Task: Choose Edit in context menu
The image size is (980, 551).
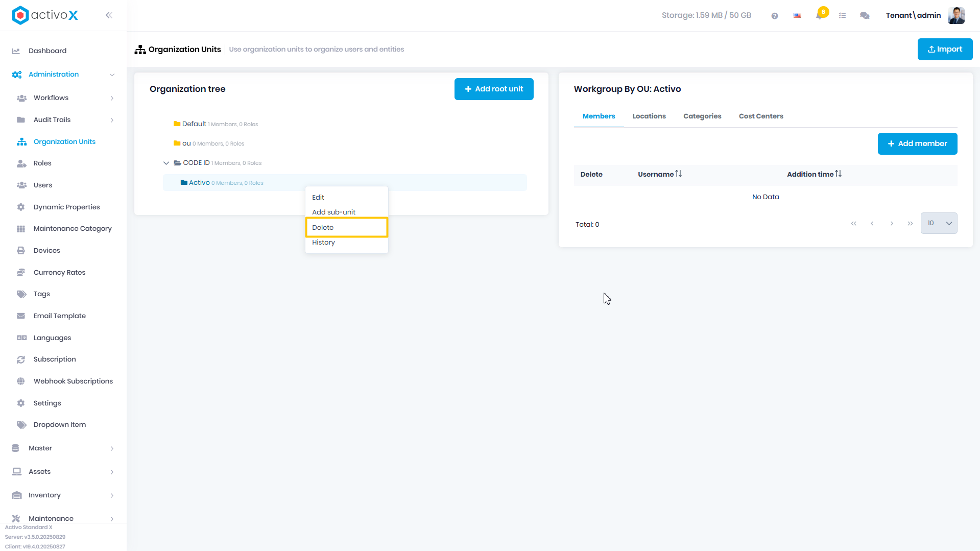Action: tap(346, 198)
